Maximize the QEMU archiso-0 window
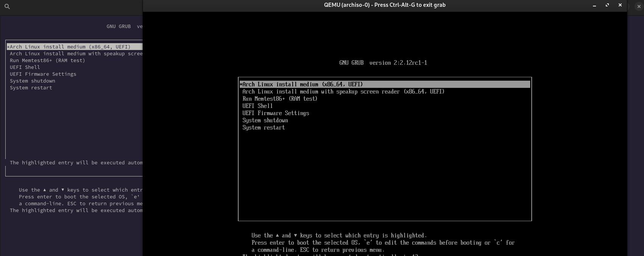This screenshot has width=644, height=256. (x=607, y=5)
